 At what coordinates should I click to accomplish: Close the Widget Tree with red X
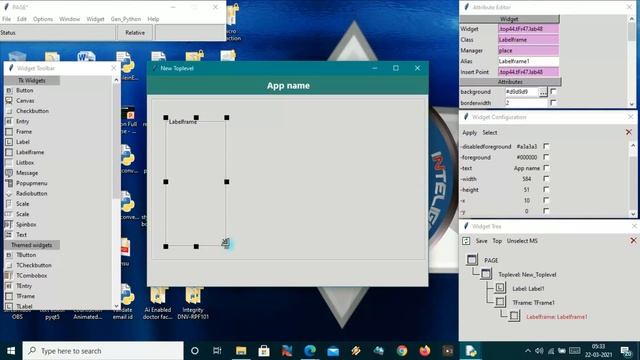tap(633, 240)
